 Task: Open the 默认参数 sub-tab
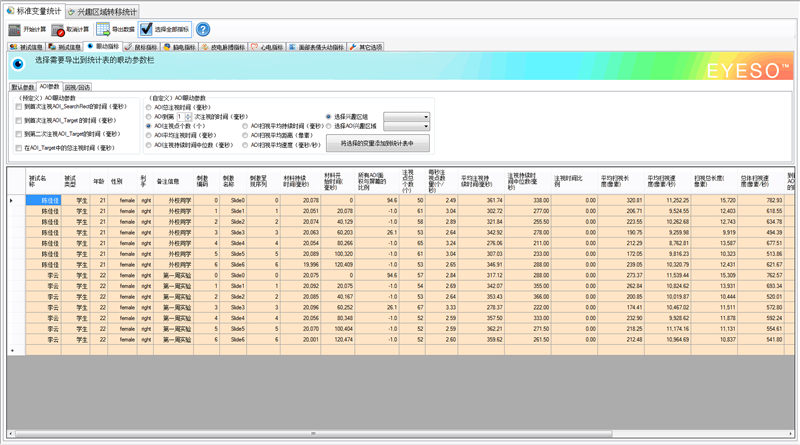tap(23, 87)
